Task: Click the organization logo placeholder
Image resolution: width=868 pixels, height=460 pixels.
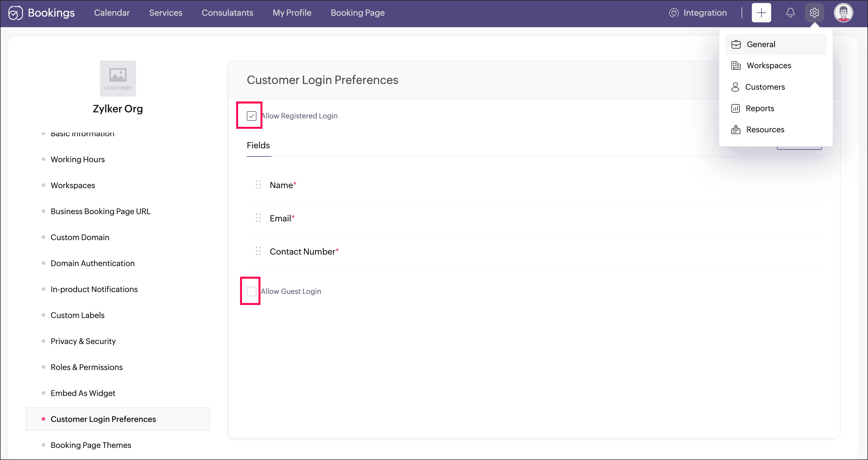Action: click(118, 78)
